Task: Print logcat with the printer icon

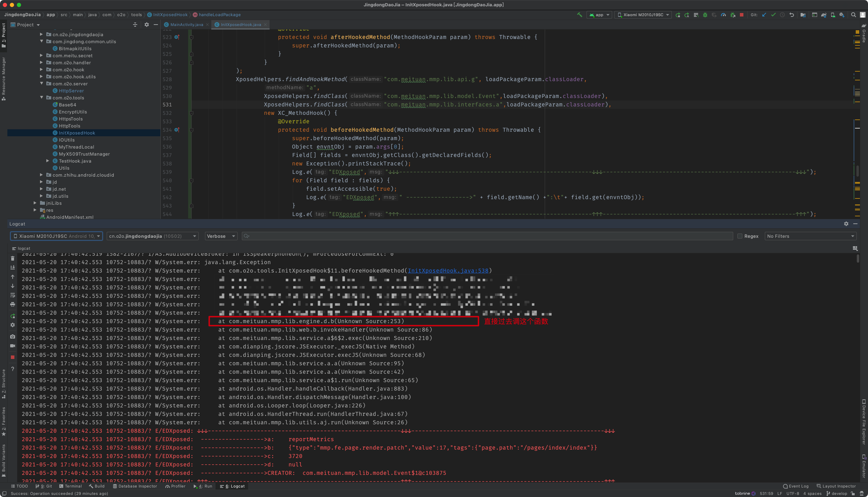Action: pos(13,304)
